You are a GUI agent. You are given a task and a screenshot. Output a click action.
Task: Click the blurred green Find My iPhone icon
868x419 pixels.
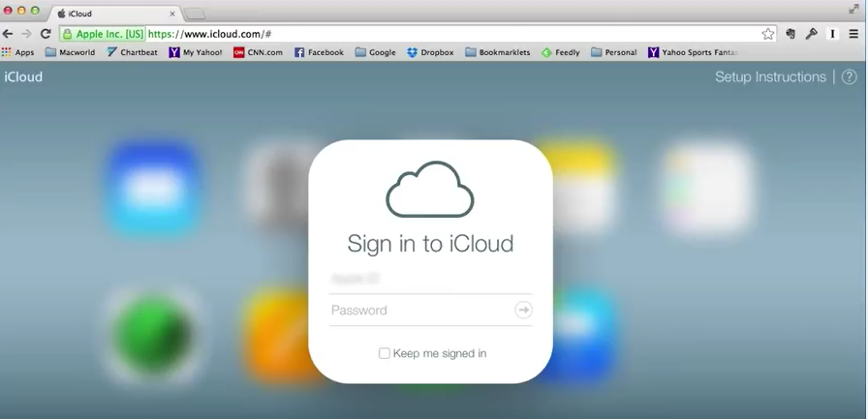(x=153, y=335)
